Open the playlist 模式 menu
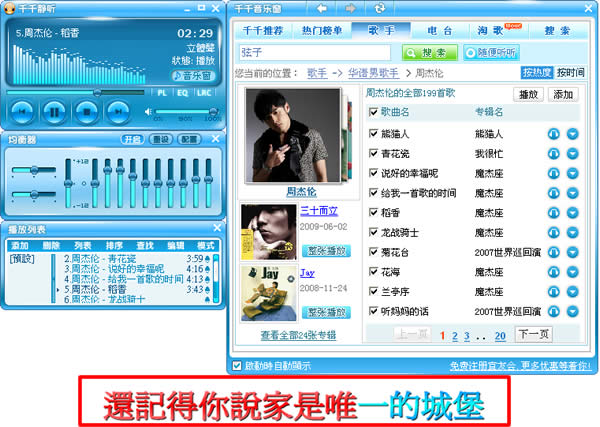This screenshot has height=427, width=600. pyautogui.click(x=205, y=245)
